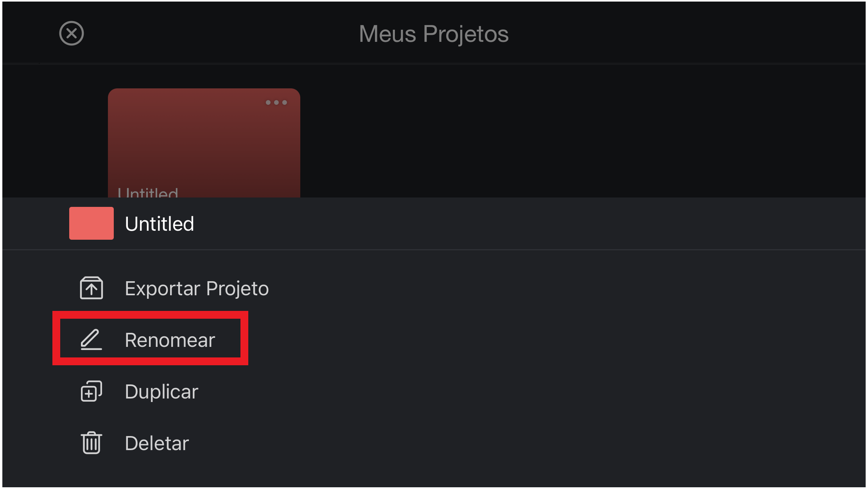The height and width of the screenshot is (490, 868).
Task: Open the Untitled project thumbnail card
Action: click(x=204, y=143)
